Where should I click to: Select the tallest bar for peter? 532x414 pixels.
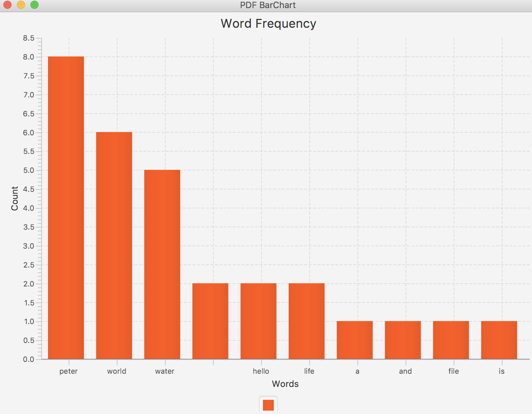pos(66,208)
